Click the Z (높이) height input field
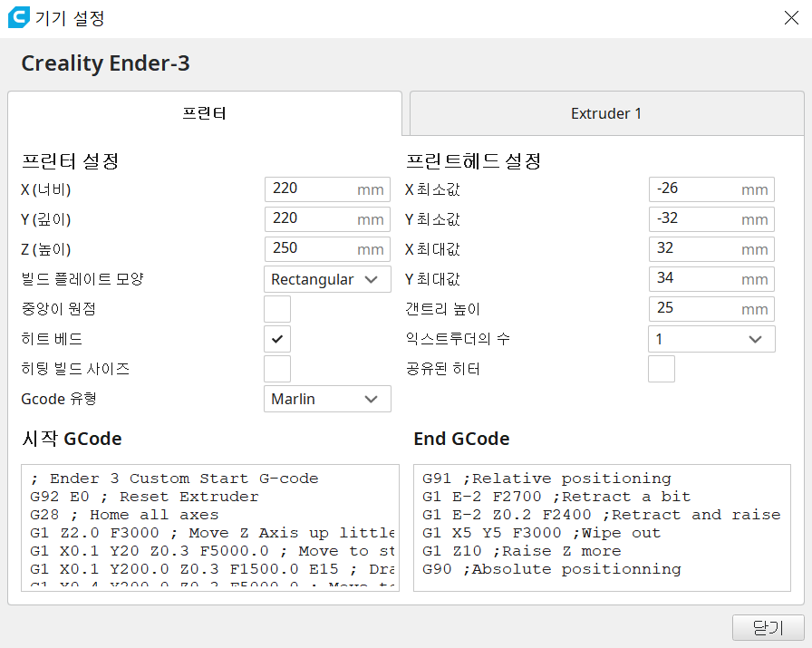Viewport: 812px width, 648px height. pyautogui.click(x=327, y=249)
